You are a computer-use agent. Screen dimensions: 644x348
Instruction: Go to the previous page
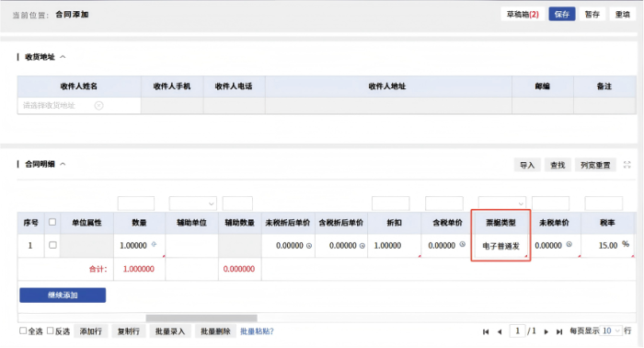pos(500,331)
